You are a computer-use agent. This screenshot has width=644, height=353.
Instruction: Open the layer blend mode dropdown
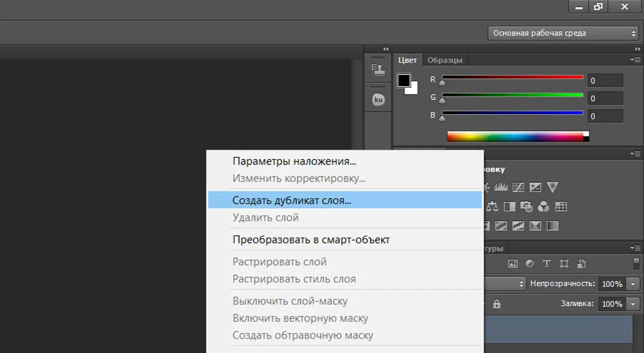pos(505,284)
